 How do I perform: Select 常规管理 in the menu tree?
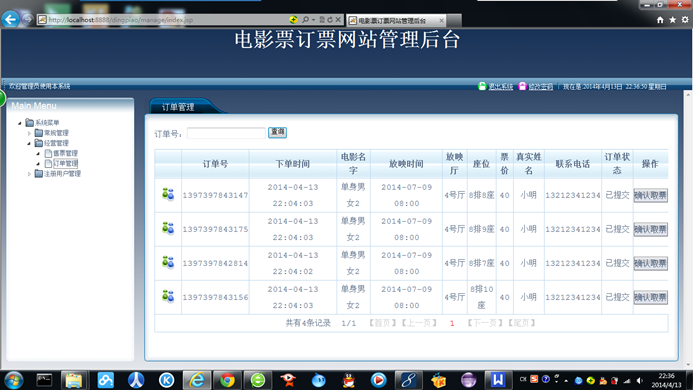pos(56,133)
